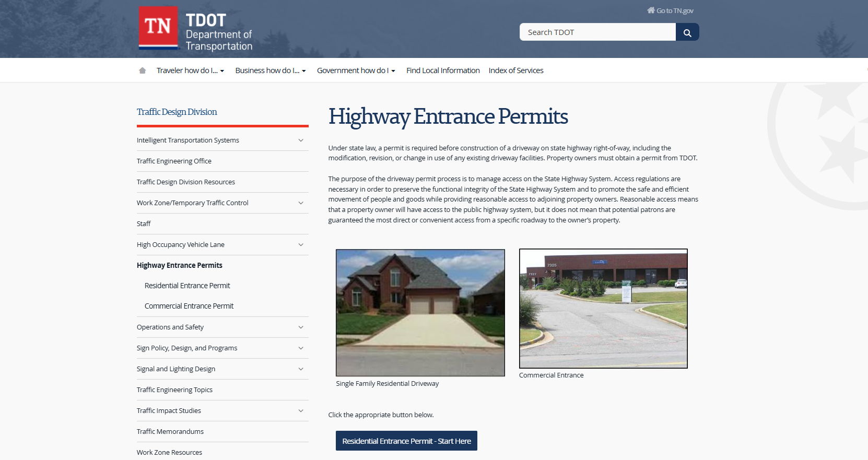Click the Commercial Entrance photo

point(603,309)
